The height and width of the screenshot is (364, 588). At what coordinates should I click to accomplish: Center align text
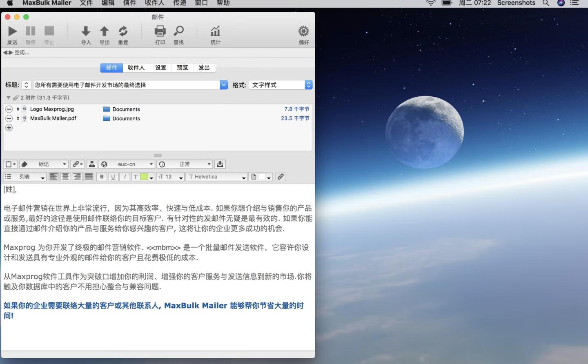click(x=65, y=177)
